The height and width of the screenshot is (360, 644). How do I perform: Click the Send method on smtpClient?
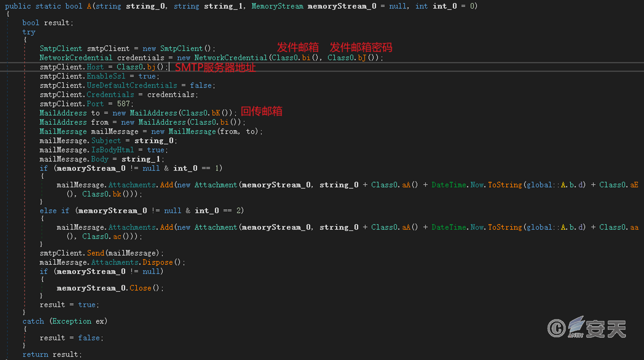[x=96, y=253]
